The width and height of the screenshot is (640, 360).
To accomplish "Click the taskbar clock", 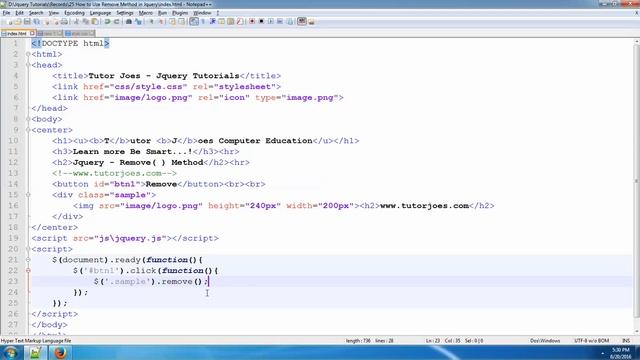I will coord(621,353).
